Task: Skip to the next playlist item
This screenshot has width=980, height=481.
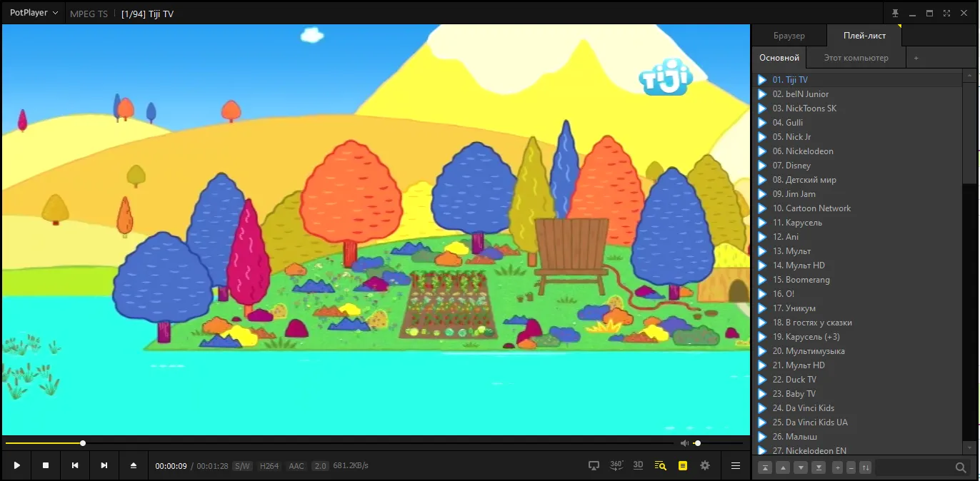Action: [x=104, y=465]
